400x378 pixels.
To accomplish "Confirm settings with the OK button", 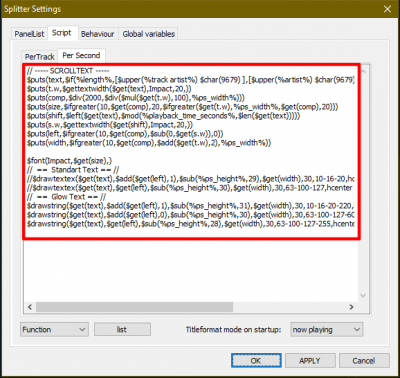I will [x=256, y=361].
